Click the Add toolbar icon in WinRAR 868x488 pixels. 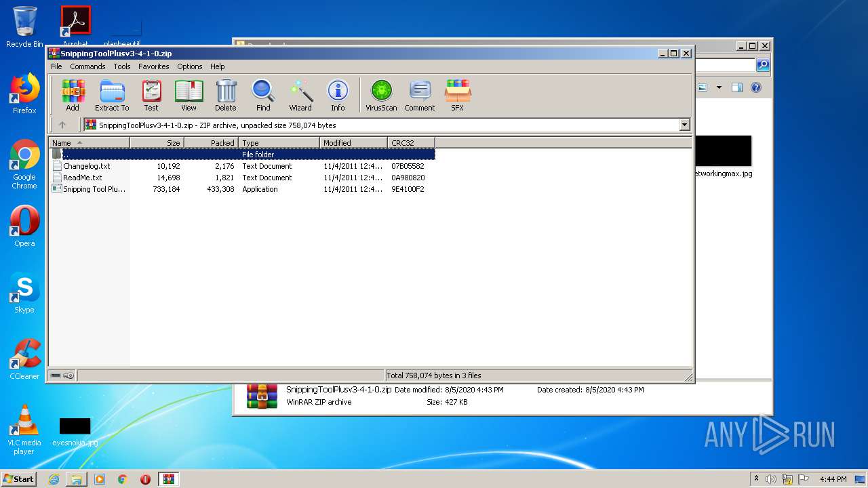tap(73, 96)
